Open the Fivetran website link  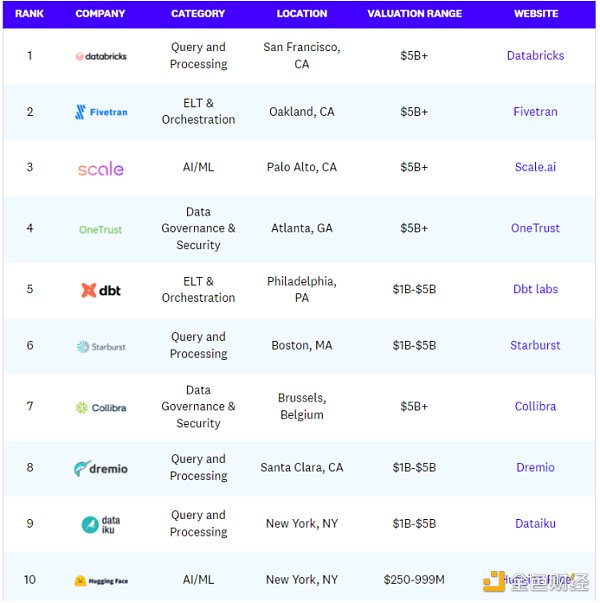click(x=535, y=112)
